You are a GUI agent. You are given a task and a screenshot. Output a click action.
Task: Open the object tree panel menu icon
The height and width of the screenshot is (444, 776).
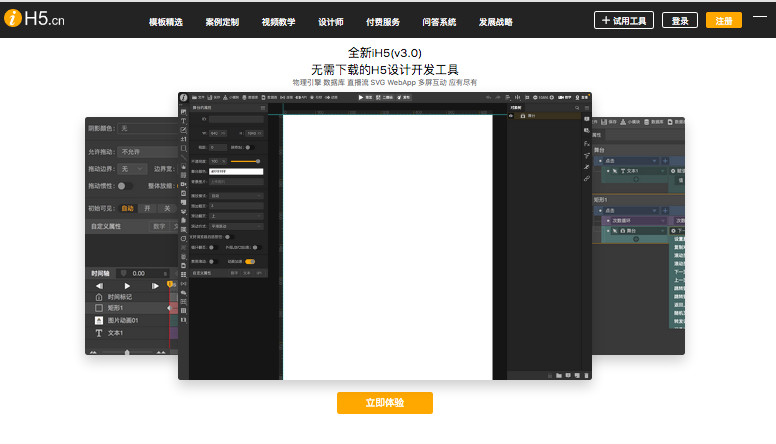(x=587, y=108)
